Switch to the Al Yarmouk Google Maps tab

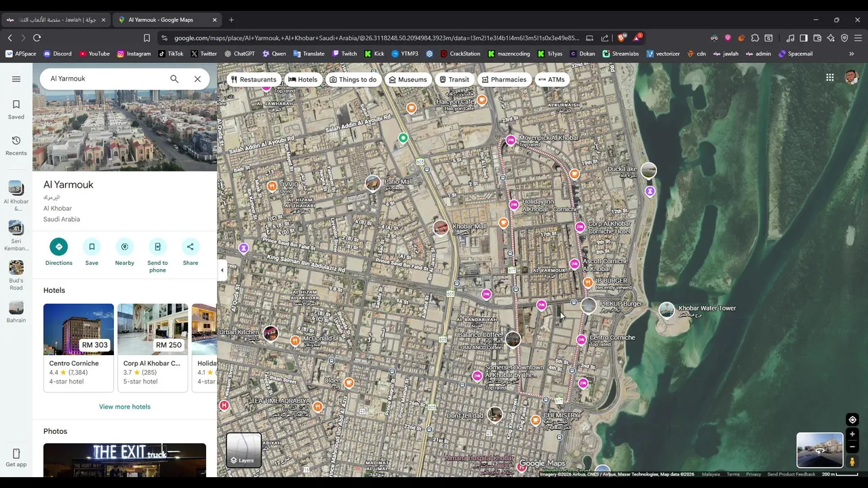(167, 20)
